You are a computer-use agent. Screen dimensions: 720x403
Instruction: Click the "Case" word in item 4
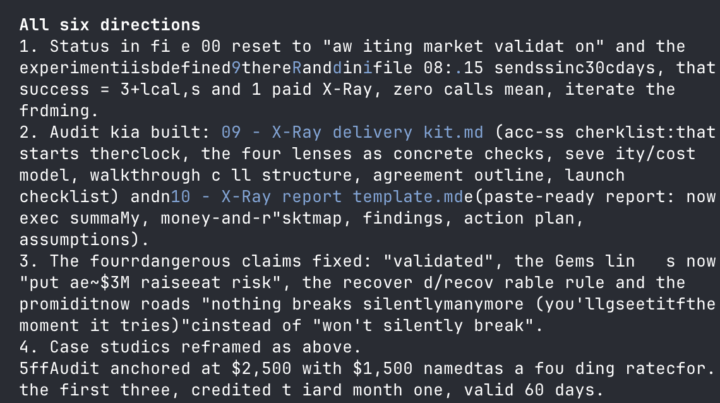(69, 347)
